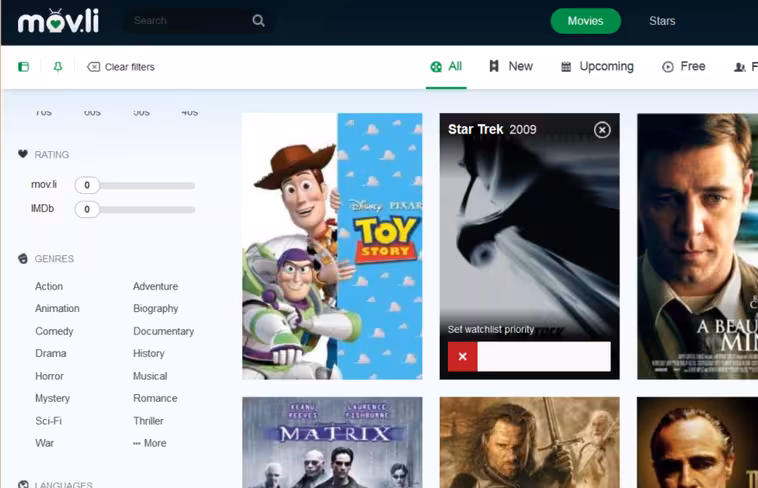Filter by Sci-Fi genre
Image resolution: width=758 pixels, height=488 pixels.
48,421
